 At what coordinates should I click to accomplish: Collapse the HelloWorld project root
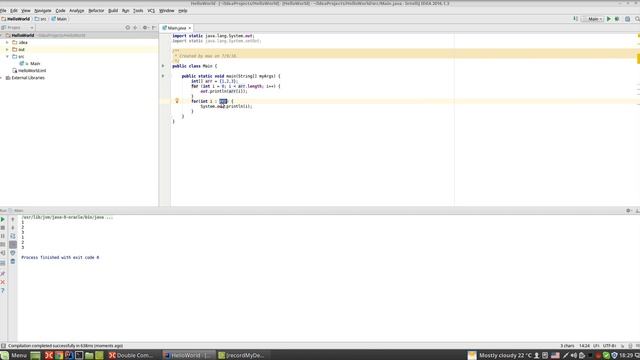[2, 36]
